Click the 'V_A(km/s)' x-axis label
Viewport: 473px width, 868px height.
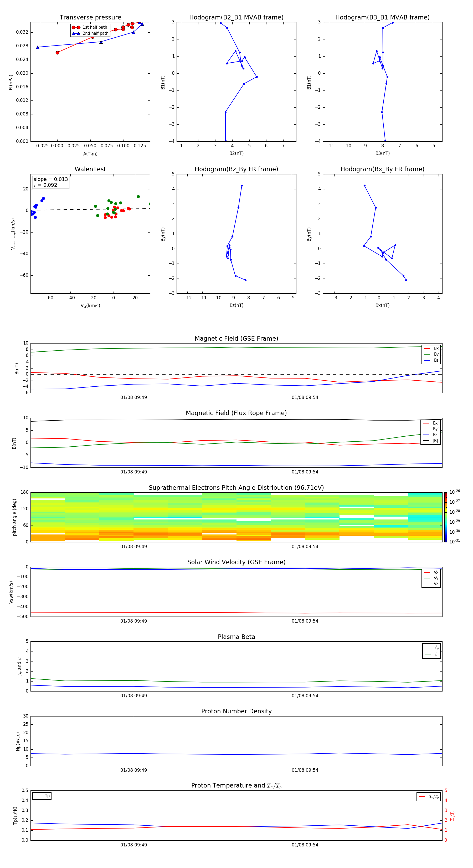(90, 306)
